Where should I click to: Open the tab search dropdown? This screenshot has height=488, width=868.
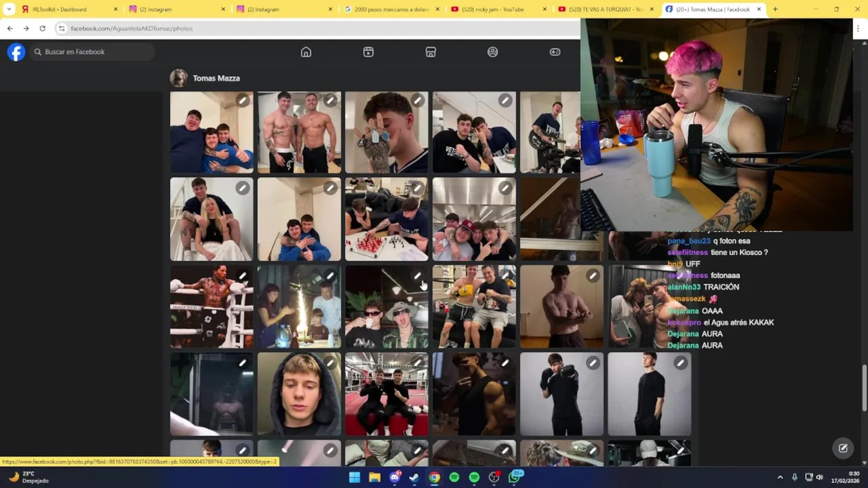click(x=9, y=9)
